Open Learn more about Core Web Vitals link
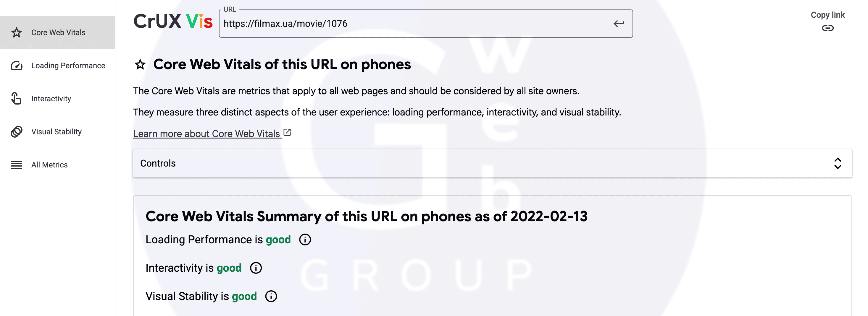This screenshot has width=868, height=316. [x=206, y=133]
